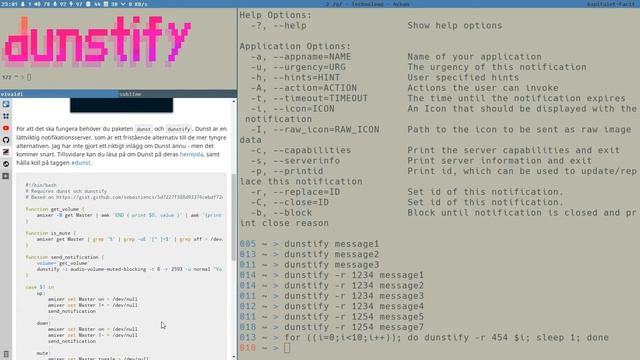Switch to the sublime window tab
Screen dimensions: 640x360
178,94
